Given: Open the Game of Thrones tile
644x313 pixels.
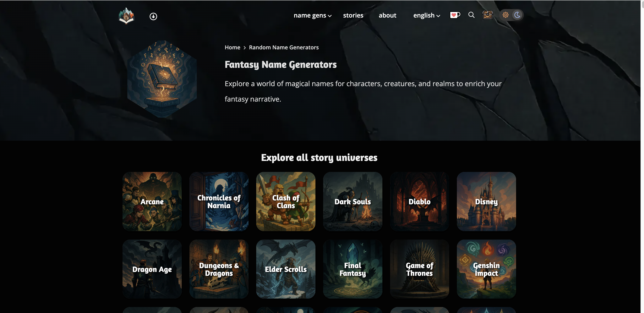Looking at the screenshot, I should (419, 269).
